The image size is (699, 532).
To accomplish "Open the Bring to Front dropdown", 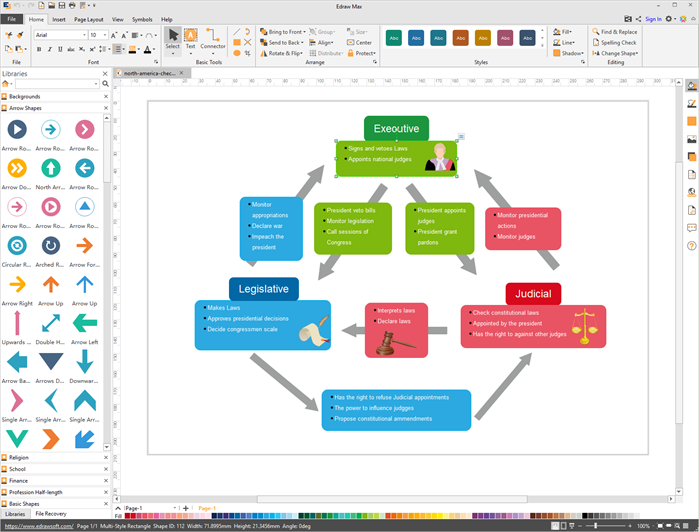I will (x=283, y=32).
